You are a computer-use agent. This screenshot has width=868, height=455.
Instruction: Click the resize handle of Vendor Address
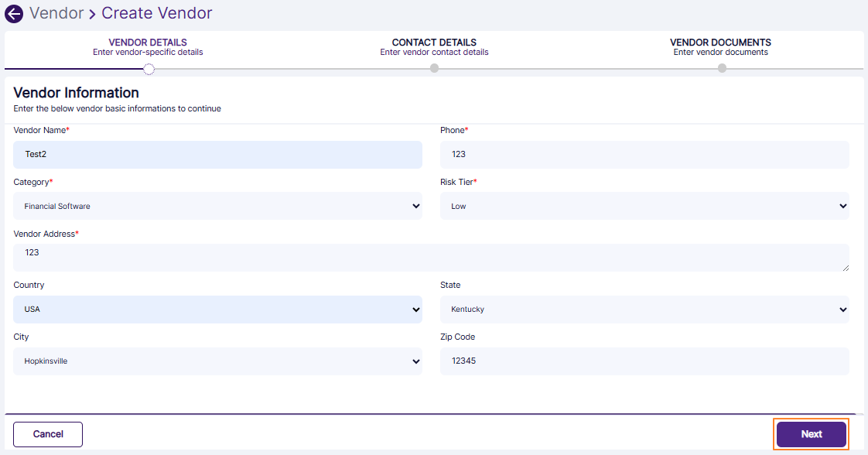[845, 268]
